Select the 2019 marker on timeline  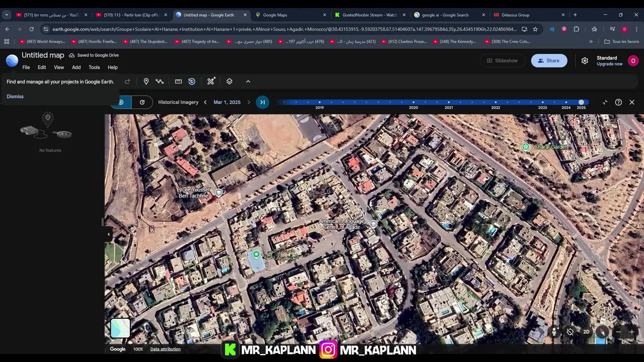click(319, 103)
